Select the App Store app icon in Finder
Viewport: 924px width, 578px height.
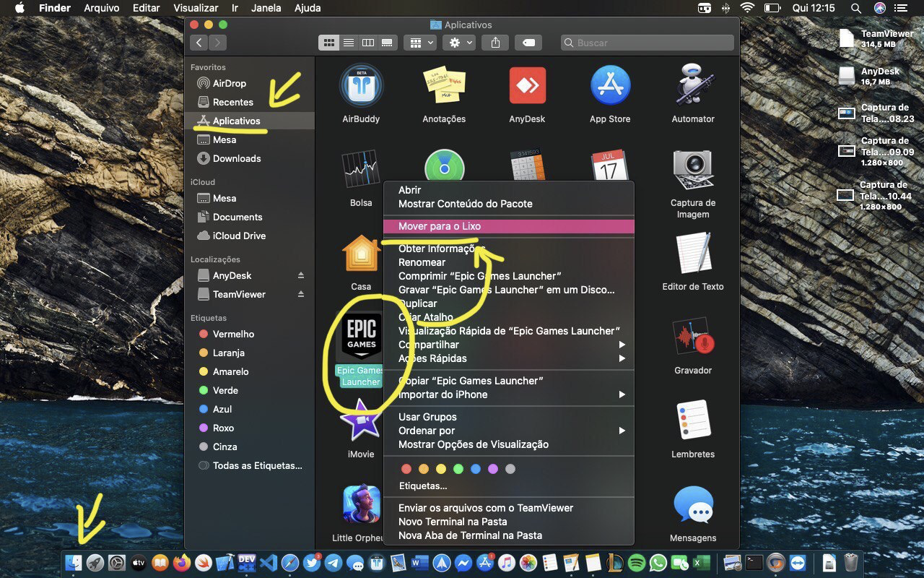click(x=610, y=86)
